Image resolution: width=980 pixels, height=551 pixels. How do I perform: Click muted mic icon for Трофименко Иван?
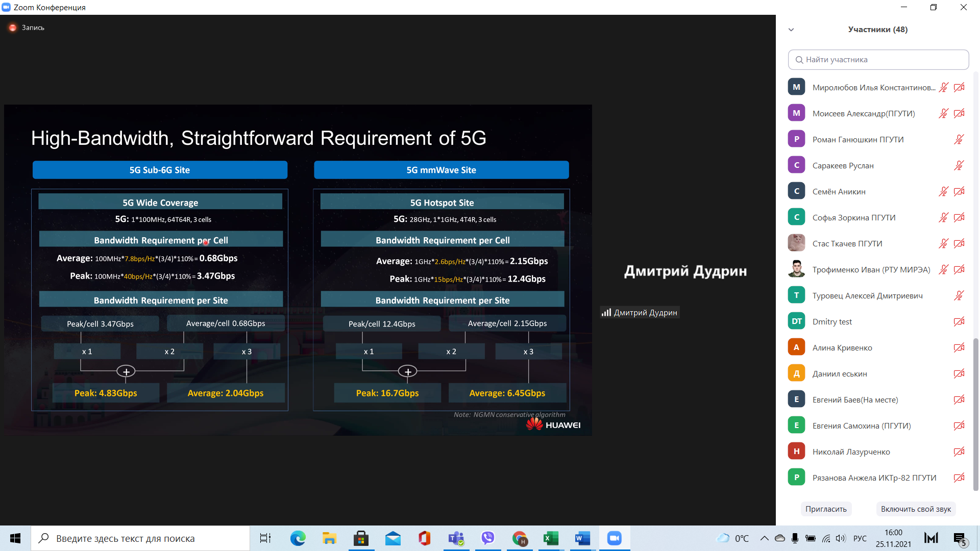944,269
